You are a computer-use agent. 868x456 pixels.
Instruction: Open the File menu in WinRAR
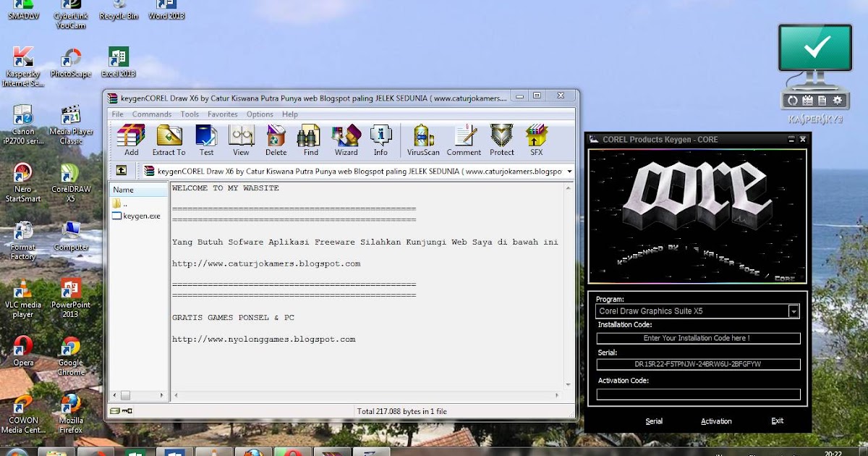pos(117,114)
